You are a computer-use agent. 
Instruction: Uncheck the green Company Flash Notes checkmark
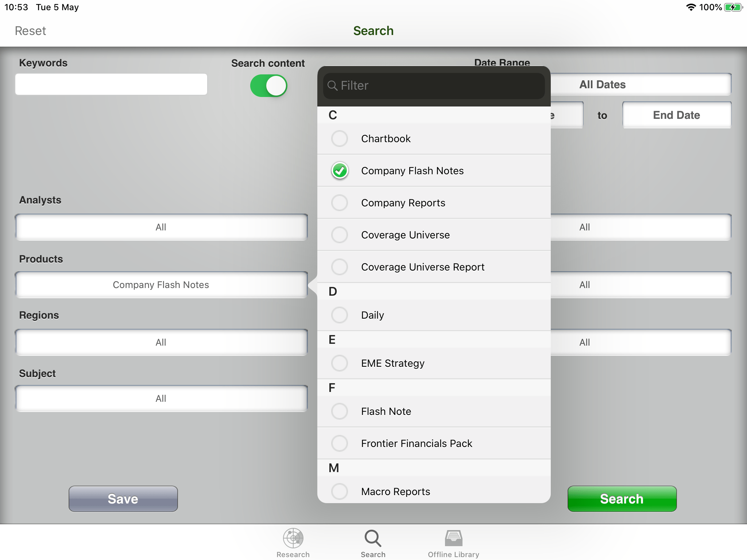click(x=340, y=171)
